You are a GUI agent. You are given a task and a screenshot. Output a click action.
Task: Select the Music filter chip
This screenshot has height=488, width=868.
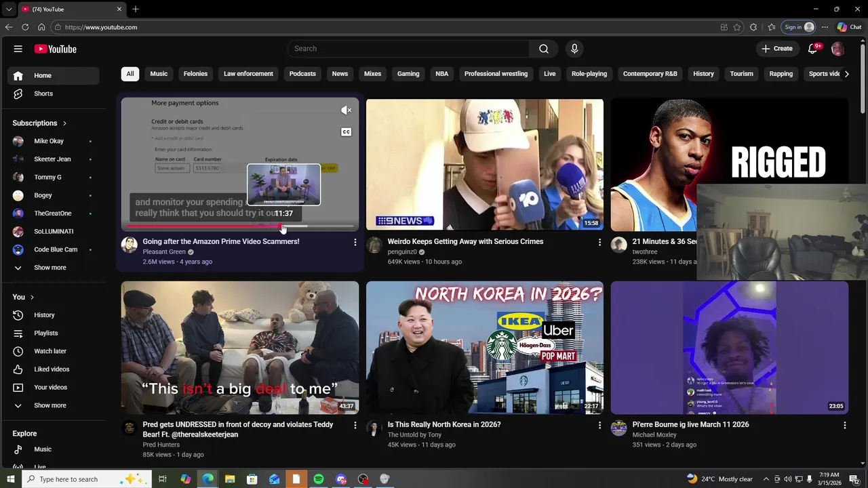tap(159, 74)
